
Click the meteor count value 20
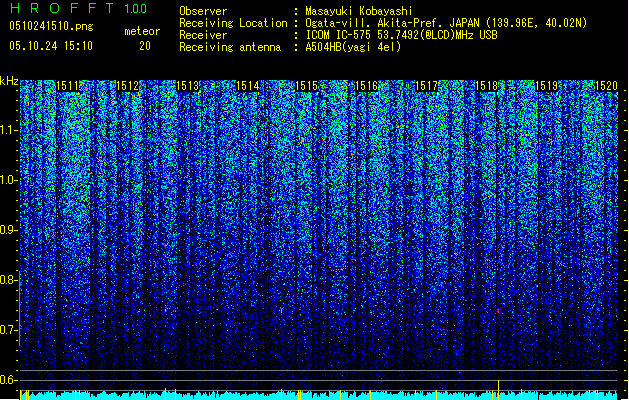click(x=145, y=46)
